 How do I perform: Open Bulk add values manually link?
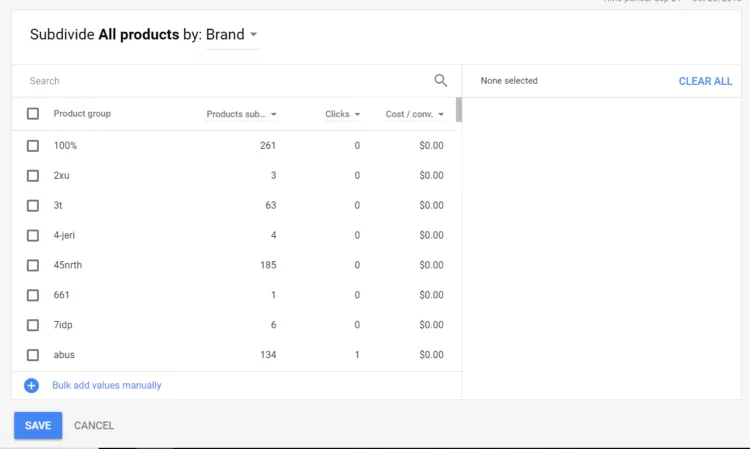pyautogui.click(x=107, y=385)
